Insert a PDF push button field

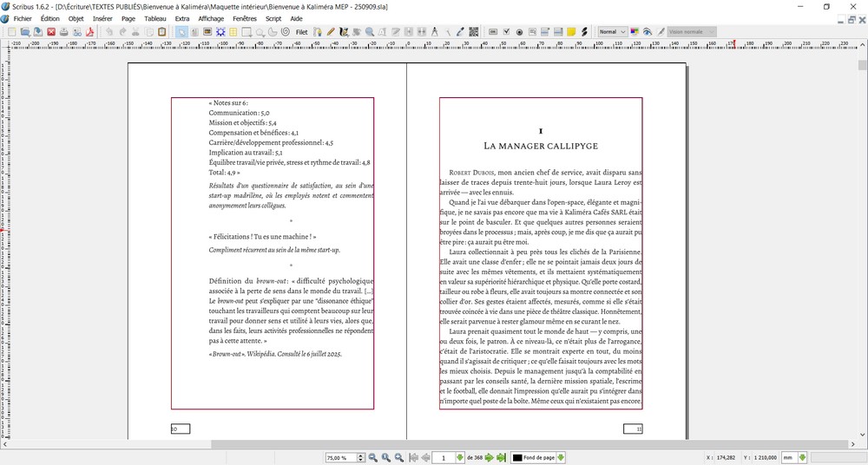point(493,31)
